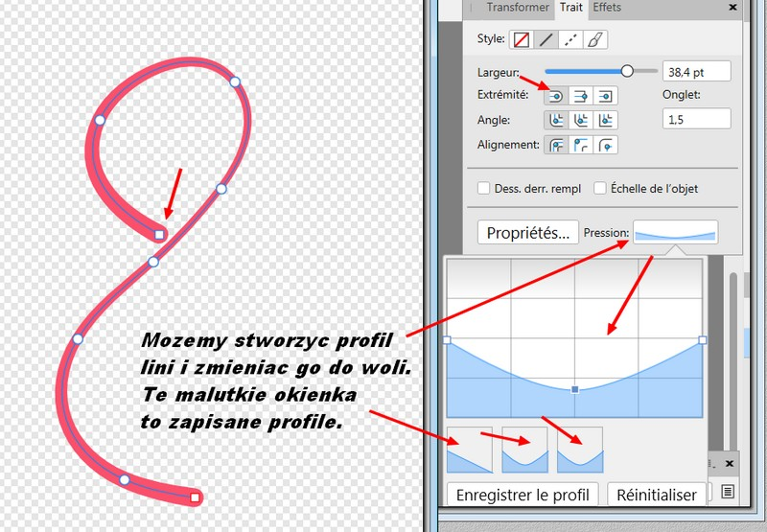This screenshot has height=532, width=767.
Task: Switch to the Transformer tab
Action: pos(518,8)
